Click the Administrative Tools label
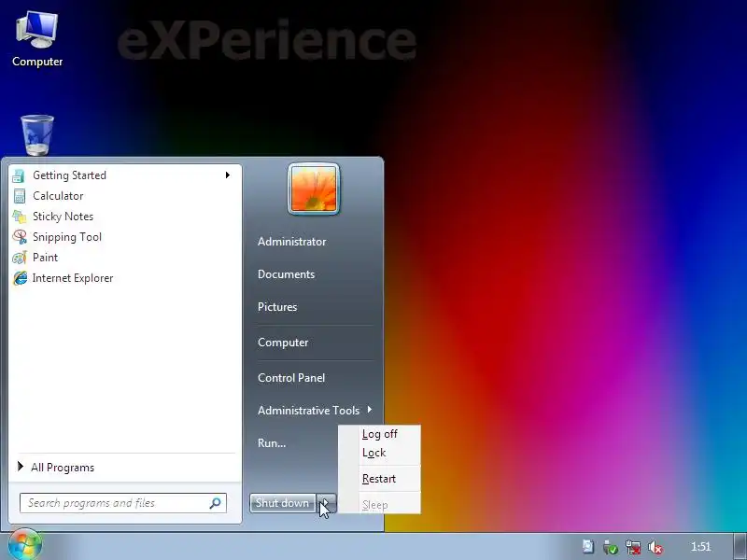Image resolution: width=747 pixels, height=560 pixels. 308,410
